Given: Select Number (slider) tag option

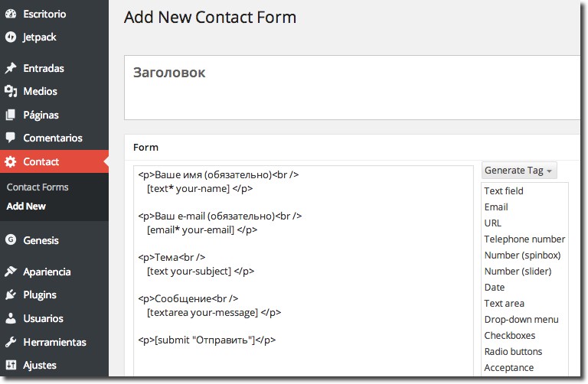Looking at the screenshot, I should (518, 272).
